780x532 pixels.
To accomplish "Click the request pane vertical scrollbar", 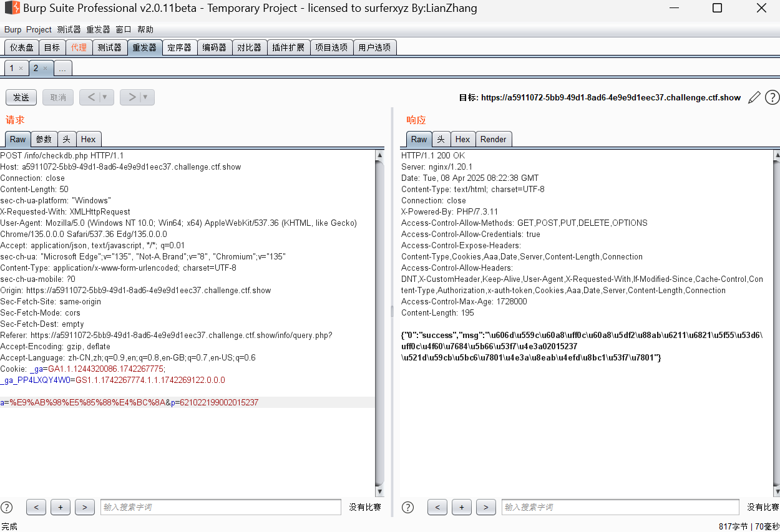I will click(x=379, y=323).
